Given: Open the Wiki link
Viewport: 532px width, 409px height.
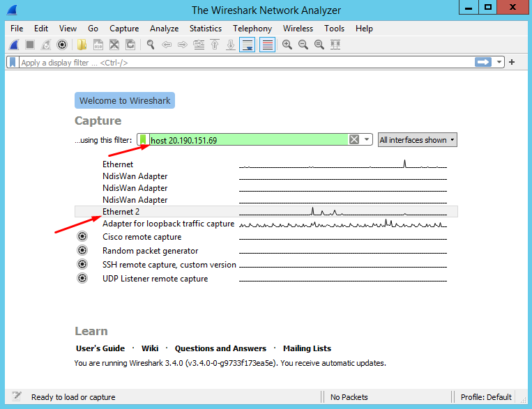Looking at the screenshot, I should [x=150, y=348].
